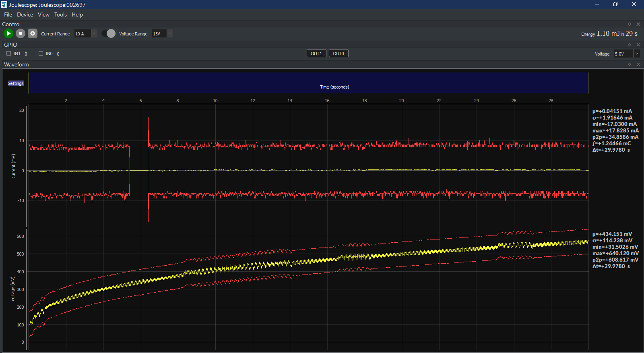Image resolution: width=644 pixels, height=353 pixels.
Task: Float the Control panel with diamond icon
Action: 630,24
